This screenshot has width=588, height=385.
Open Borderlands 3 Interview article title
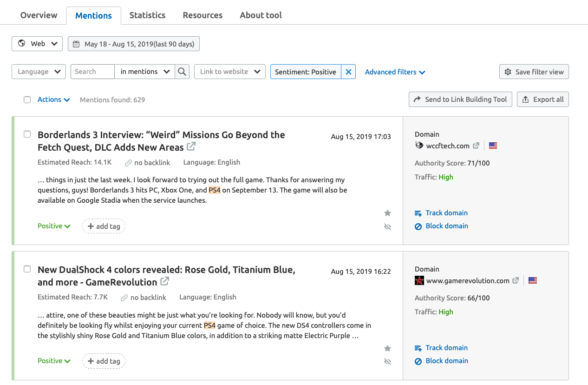pyautogui.click(x=161, y=141)
